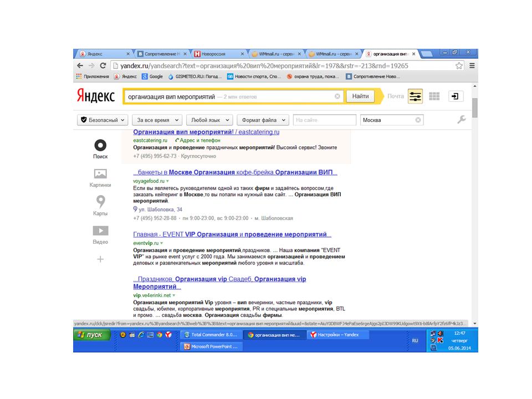Close the организация вип tab

pyautogui.click(x=413, y=54)
